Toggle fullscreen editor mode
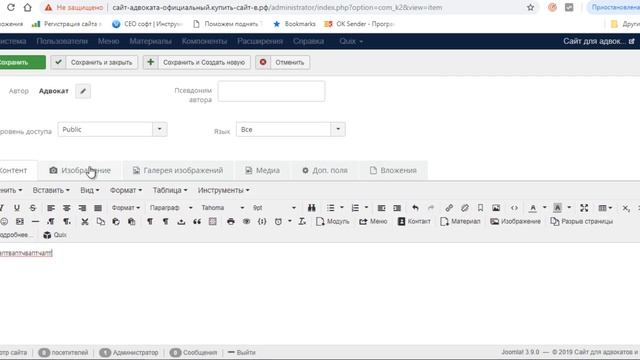640x360 pixels. [584, 208]
